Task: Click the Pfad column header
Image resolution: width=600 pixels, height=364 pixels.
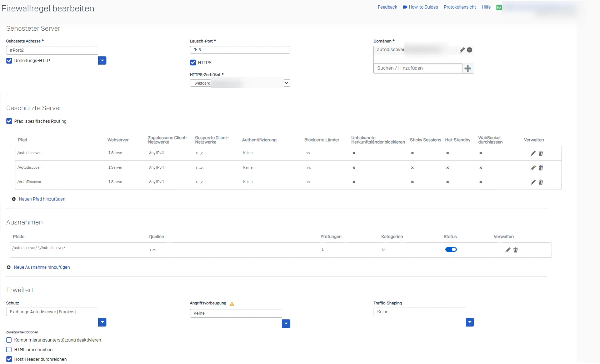Action: point(22,140)
